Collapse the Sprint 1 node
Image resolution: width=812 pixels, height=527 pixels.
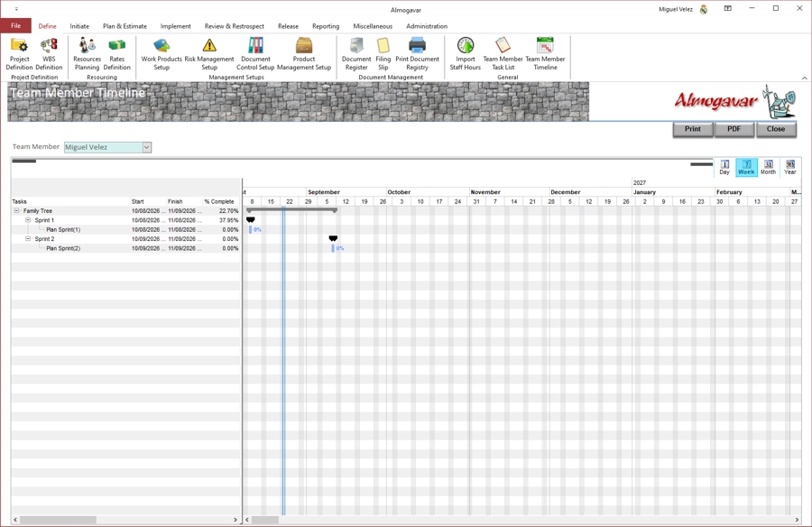(x=29, y=220)
